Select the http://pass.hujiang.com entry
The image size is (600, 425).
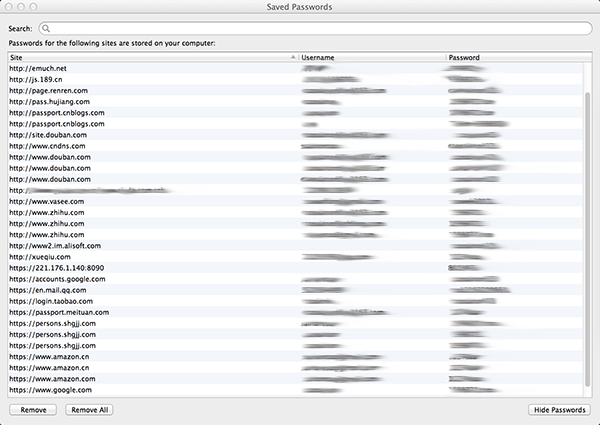click(x=295, y=102)
